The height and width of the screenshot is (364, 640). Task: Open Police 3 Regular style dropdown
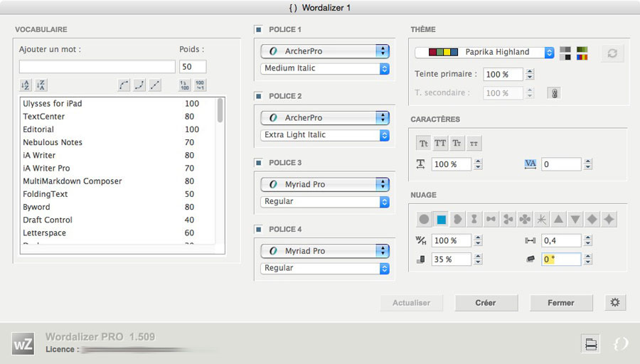coord(325,201)
